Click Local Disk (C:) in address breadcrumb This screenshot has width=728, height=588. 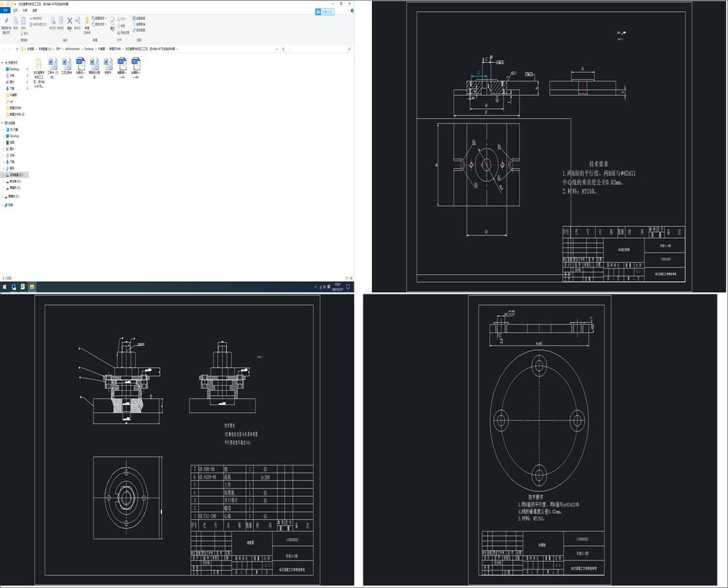coord(45,49)
